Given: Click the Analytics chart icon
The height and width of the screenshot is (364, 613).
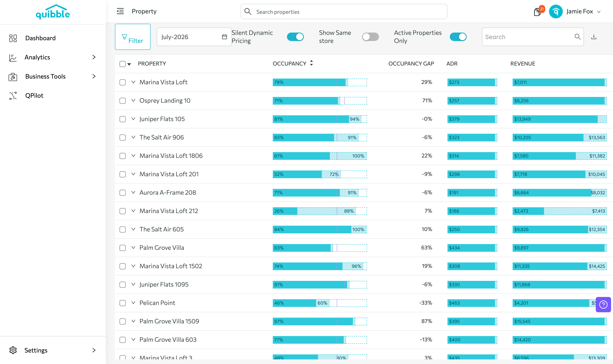Looking at the screenshot, I should coord(13,57).
